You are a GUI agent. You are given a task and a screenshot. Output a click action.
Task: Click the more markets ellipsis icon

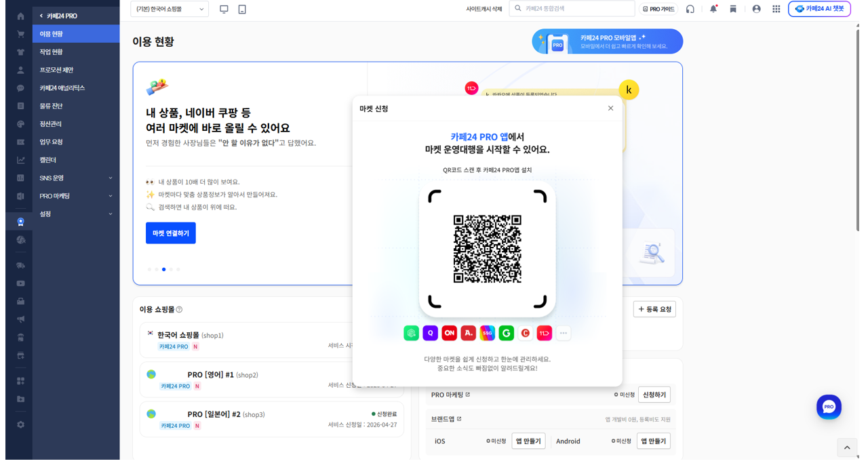coord(563,333)
